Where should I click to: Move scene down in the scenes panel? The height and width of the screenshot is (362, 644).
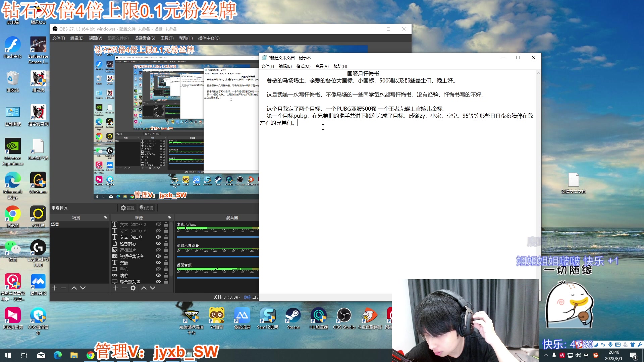click(x=83, y=288)
